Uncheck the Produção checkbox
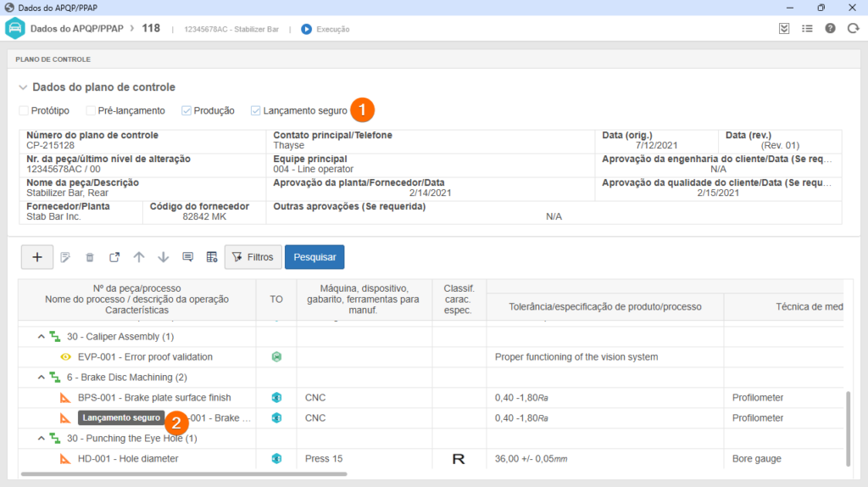This screenshot has width=868, height=487. 186,111
